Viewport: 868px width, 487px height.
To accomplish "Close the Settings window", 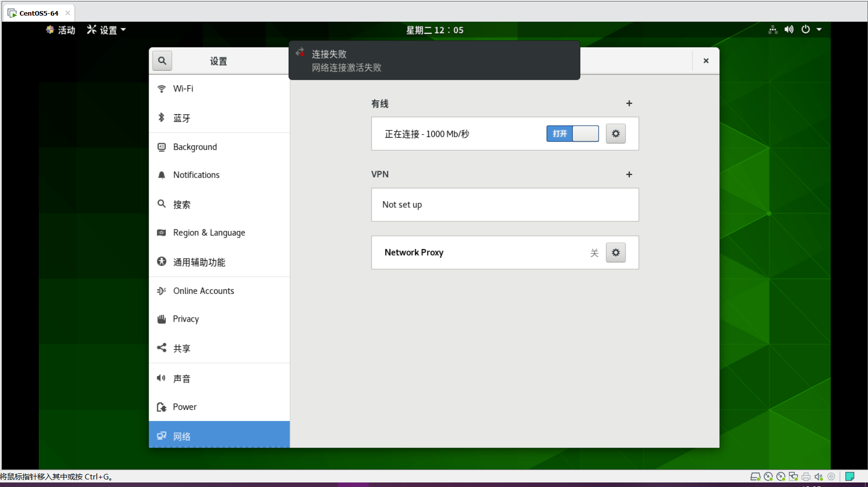I will (x=706, y=61).
